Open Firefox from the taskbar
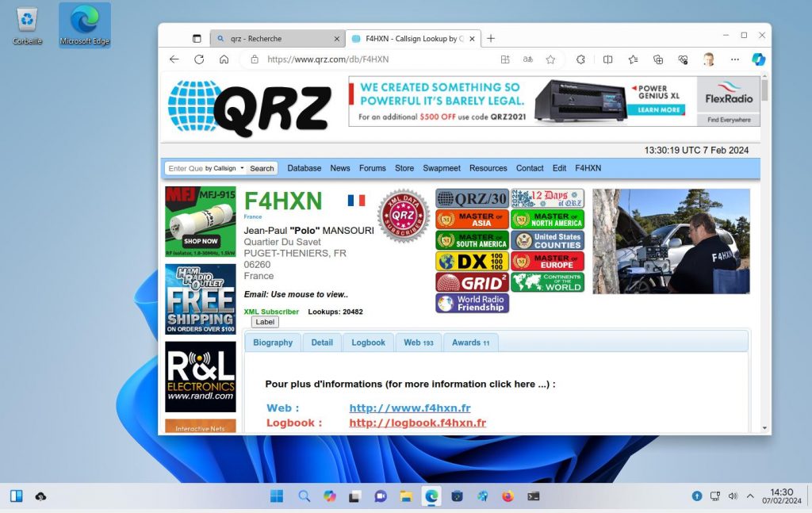Viewport: 812px width, 513px height. pyautogui.click(x=507, y=496)
